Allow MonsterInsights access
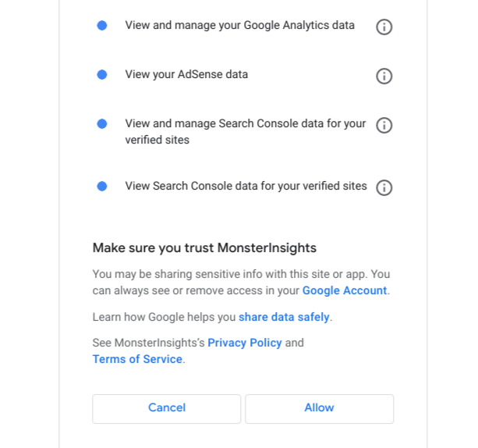This screenshot has width=478, height=448. click(319, 409)
